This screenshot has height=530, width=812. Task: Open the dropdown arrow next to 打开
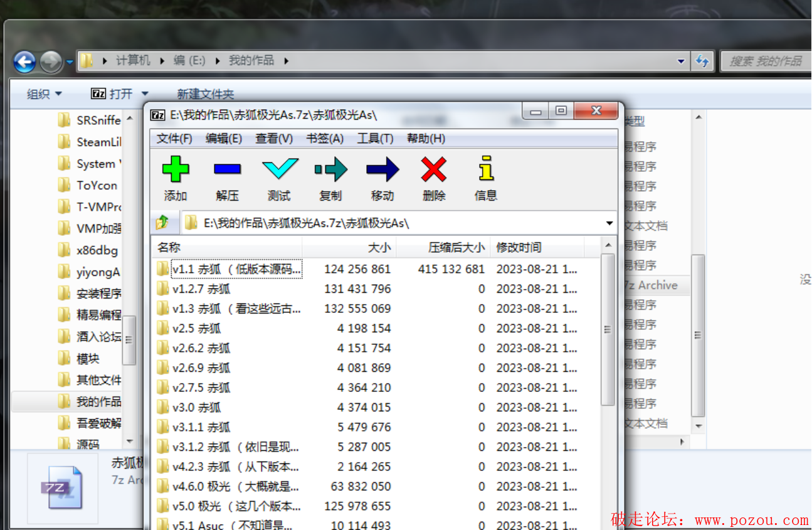[145, 93]
